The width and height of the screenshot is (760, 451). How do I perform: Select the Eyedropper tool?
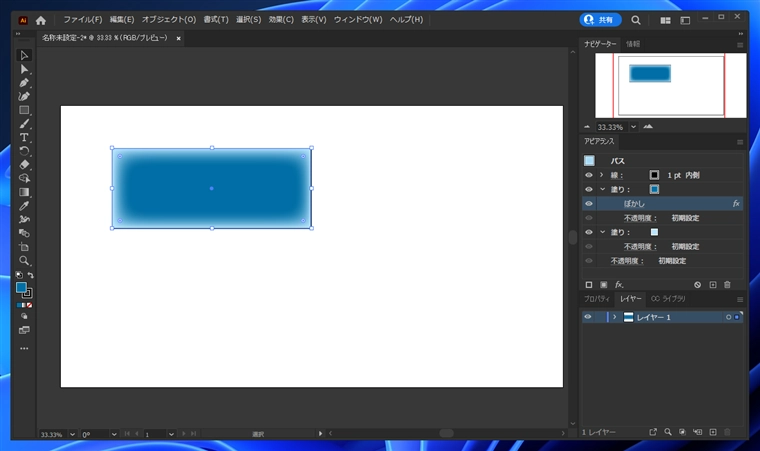[24, 206]
